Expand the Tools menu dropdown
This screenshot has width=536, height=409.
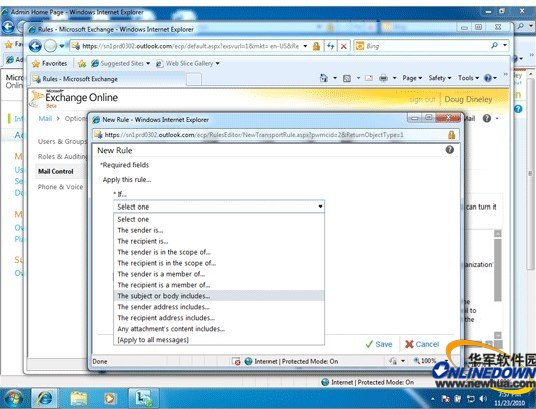[x=469, y=78]
